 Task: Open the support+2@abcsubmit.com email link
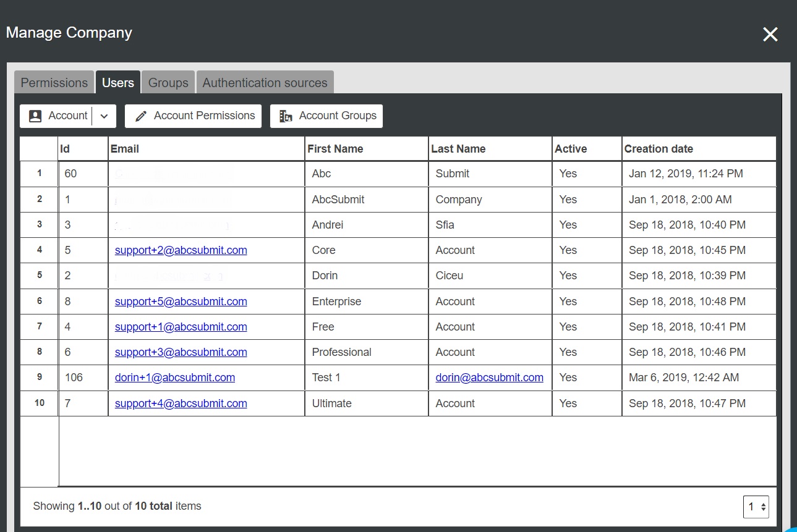click(x=181, y=250)
